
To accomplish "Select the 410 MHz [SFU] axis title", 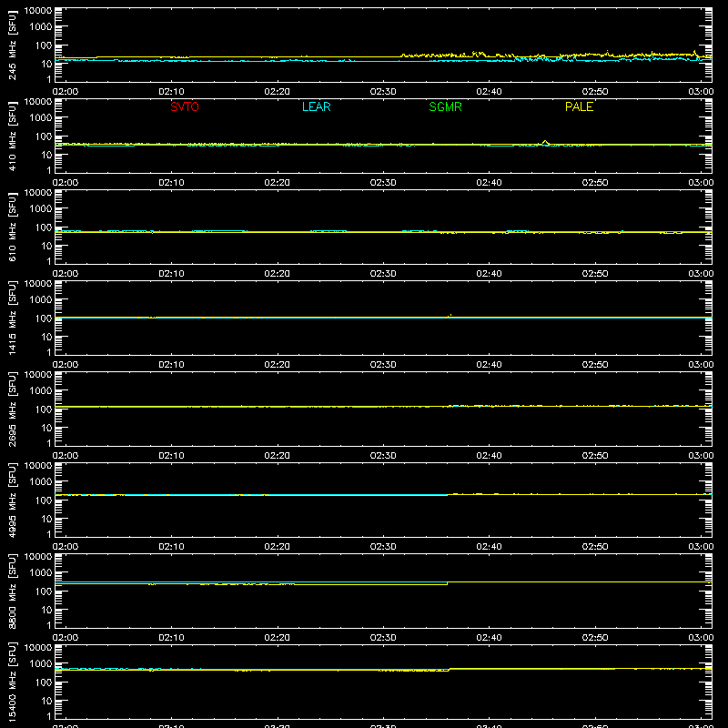I will [12, 136].
